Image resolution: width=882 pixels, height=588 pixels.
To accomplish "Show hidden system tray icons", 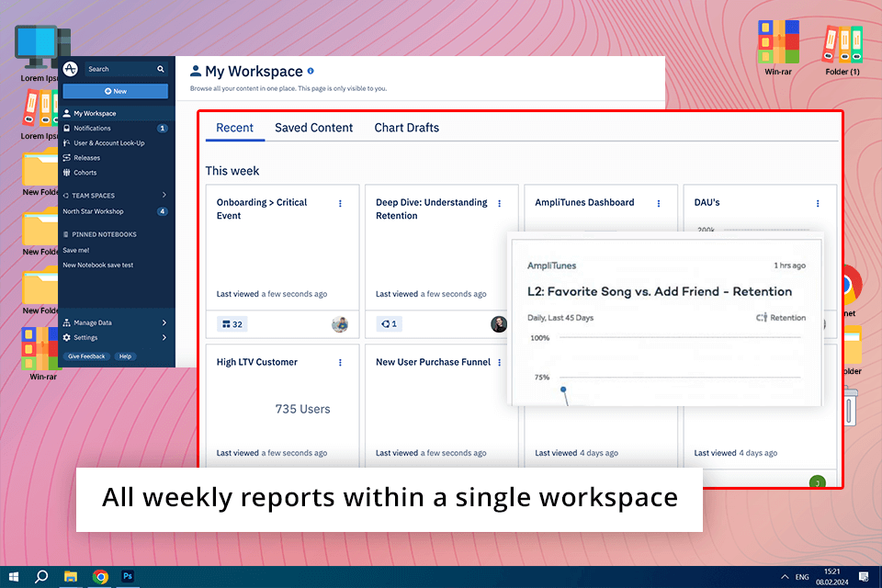I will tap(785, 577).
